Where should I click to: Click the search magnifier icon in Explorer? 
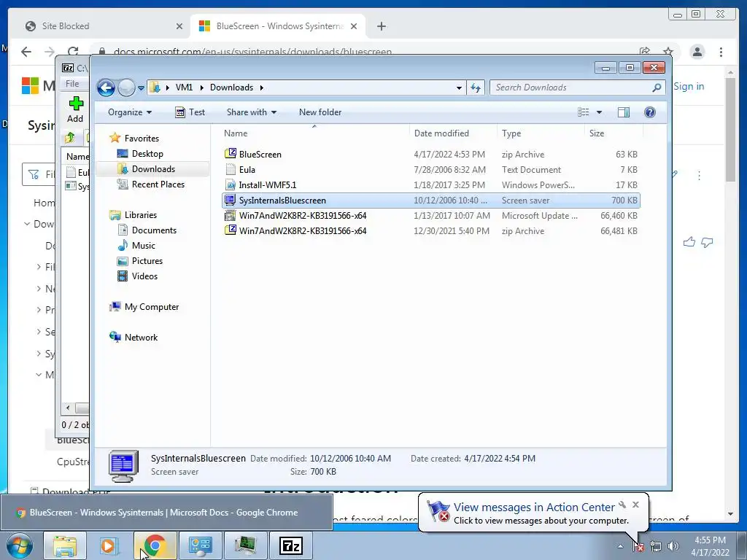657,87
